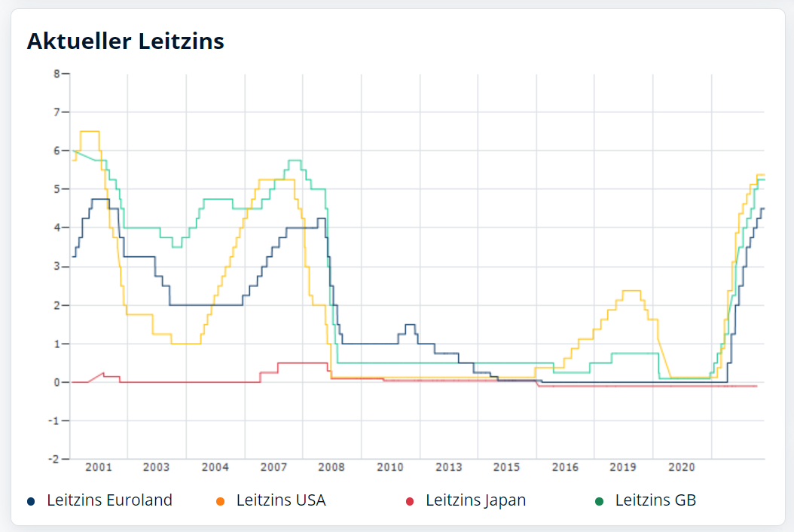Viewport: 794px width, 532px height.
Task: Click the dark blue Euroland legend dot
Action: point(31,501)
